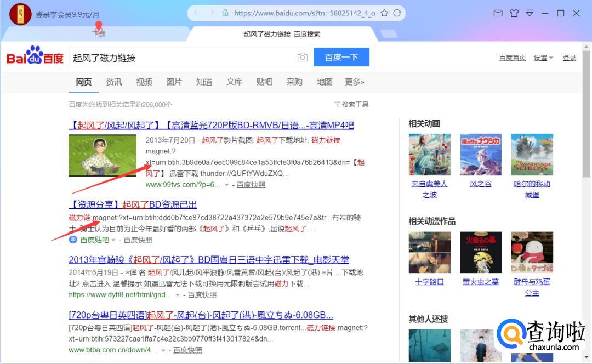This screenshot has width=592, height=364.
Task: Switch to 资讯 results
Action: [x=113, y=82]
